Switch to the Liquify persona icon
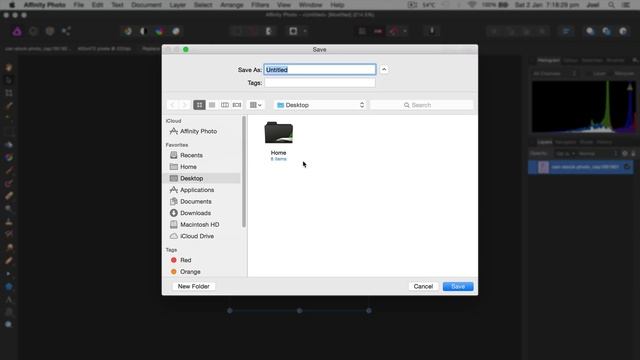Screen dimensions: 640x360 33,31
